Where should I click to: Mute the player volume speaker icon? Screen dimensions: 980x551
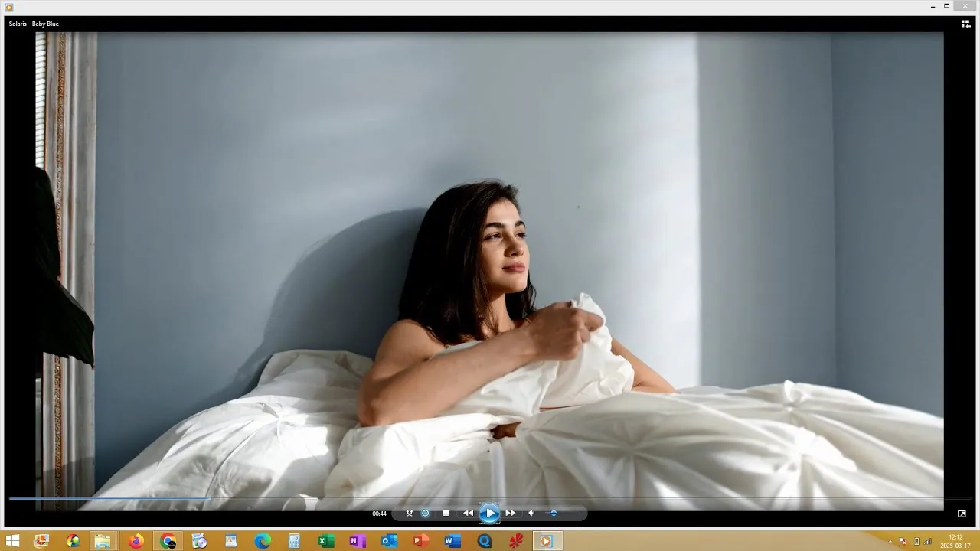531,514
